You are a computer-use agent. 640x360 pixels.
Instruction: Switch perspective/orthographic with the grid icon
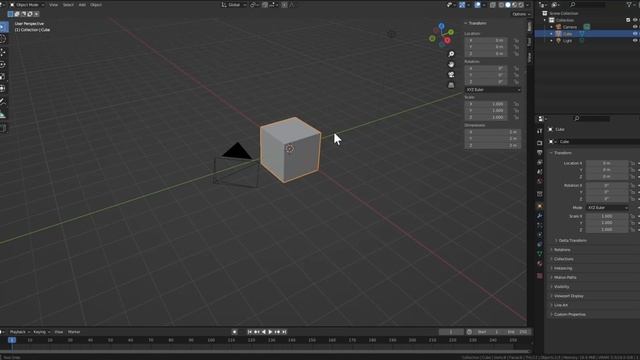click(x=451, y=85)
